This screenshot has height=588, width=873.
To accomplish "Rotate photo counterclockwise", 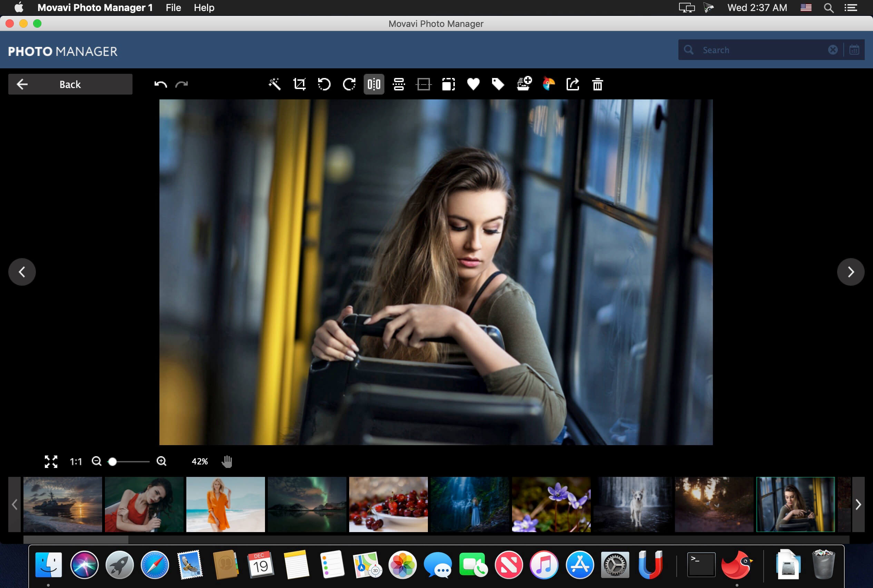I will pos(324,84).
